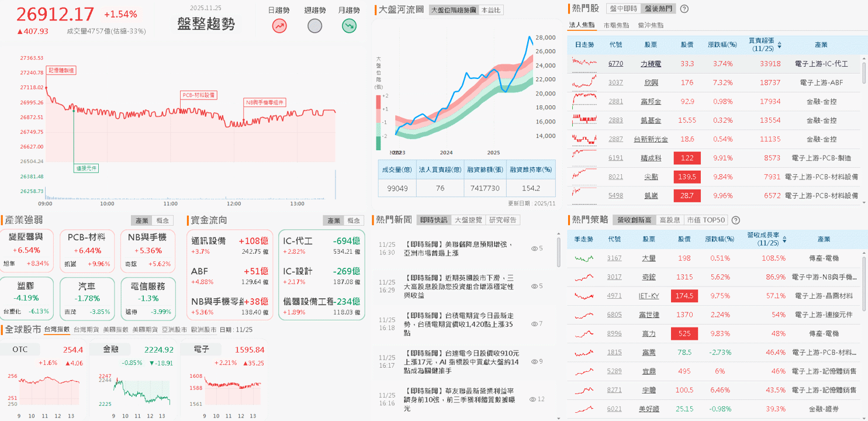
Task: Click the green monthly trend (月趨勢) icon
Action: tap(349, 26)
